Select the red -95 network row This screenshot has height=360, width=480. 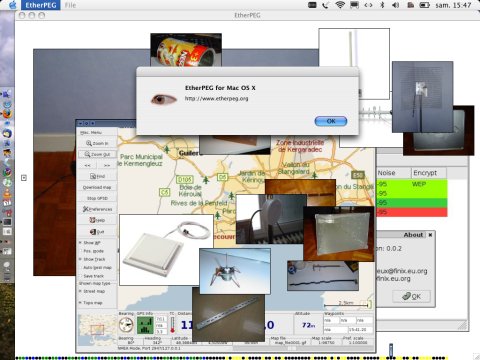coord(412,212)
